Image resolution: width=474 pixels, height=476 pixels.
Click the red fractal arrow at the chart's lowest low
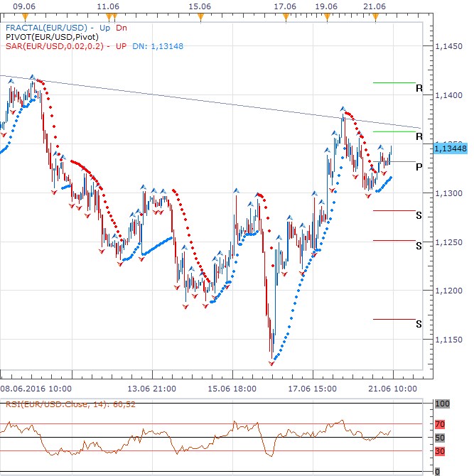coord(271,363)
